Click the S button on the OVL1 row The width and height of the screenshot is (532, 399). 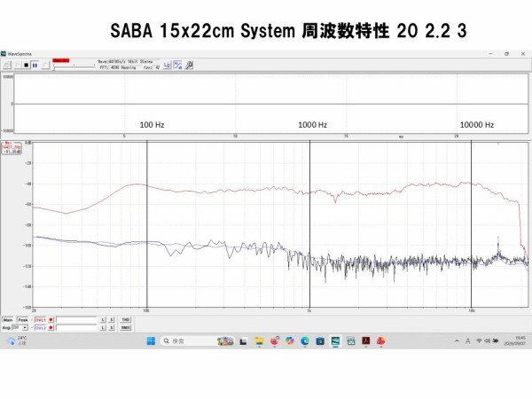pyautogui.click(x=112, y=320)
